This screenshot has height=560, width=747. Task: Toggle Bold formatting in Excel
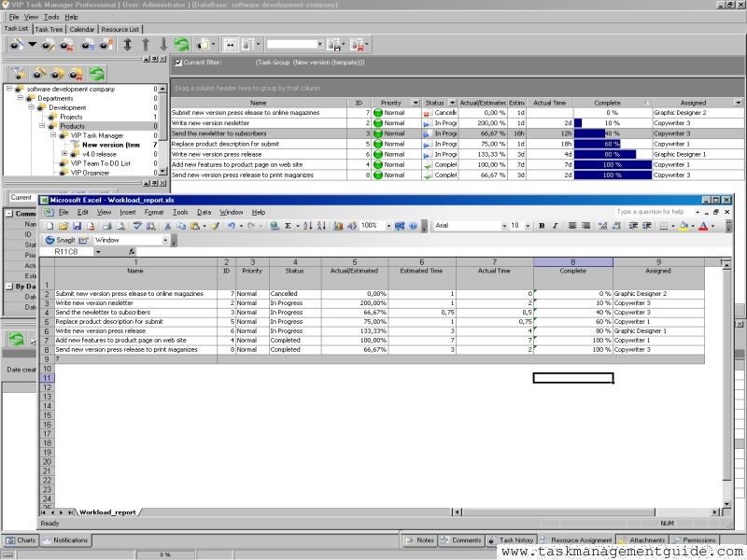tap(542, 226)
